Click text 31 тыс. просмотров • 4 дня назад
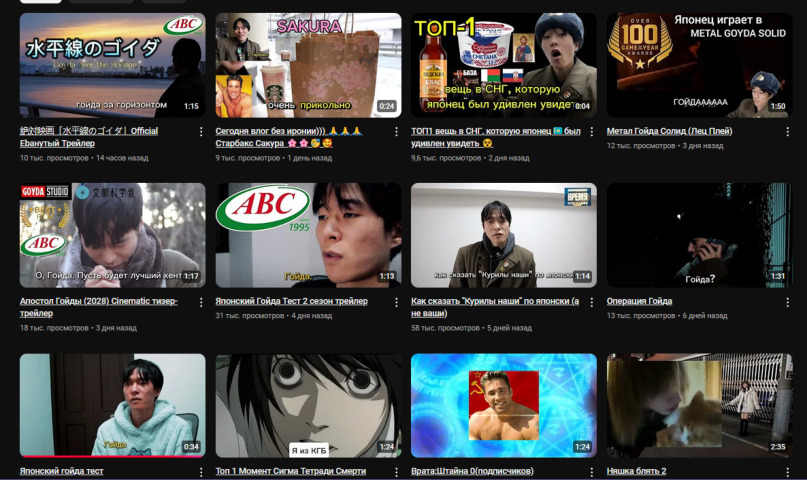The width and height of the screenshot is (807, 480). coord(273,315)
